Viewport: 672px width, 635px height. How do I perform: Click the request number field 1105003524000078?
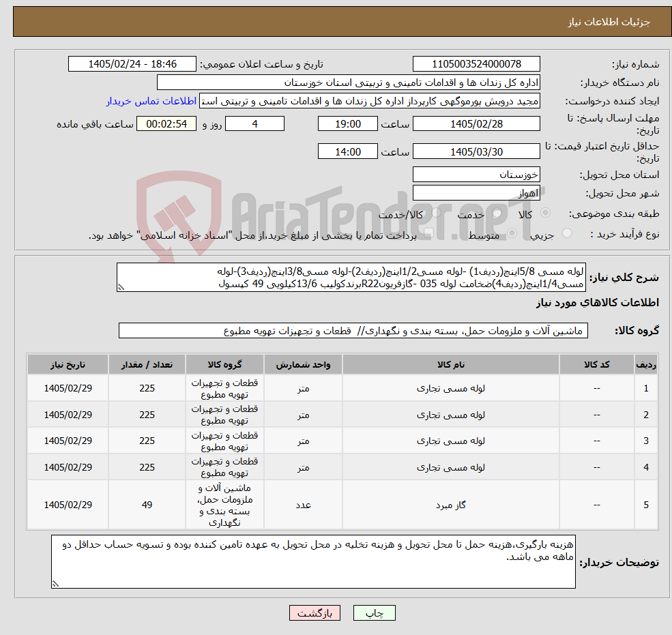pyautogui.click(x=476, y=64)
